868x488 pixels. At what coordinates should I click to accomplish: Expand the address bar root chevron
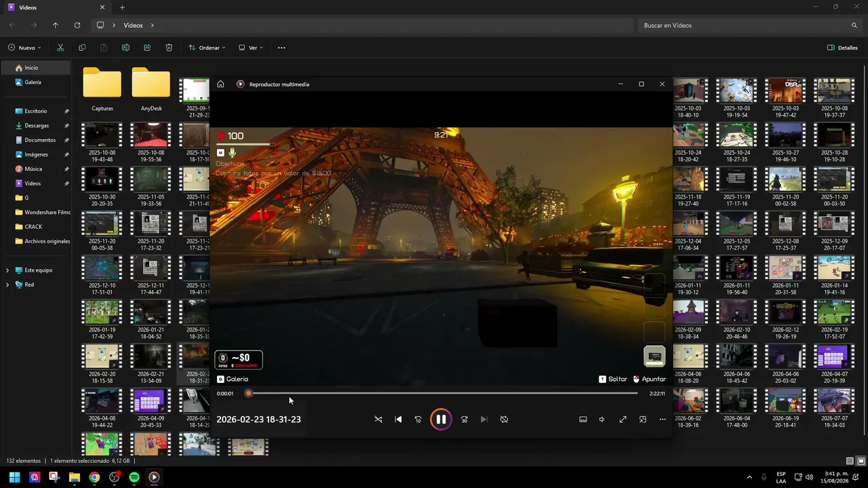click(x=113, y=25)
